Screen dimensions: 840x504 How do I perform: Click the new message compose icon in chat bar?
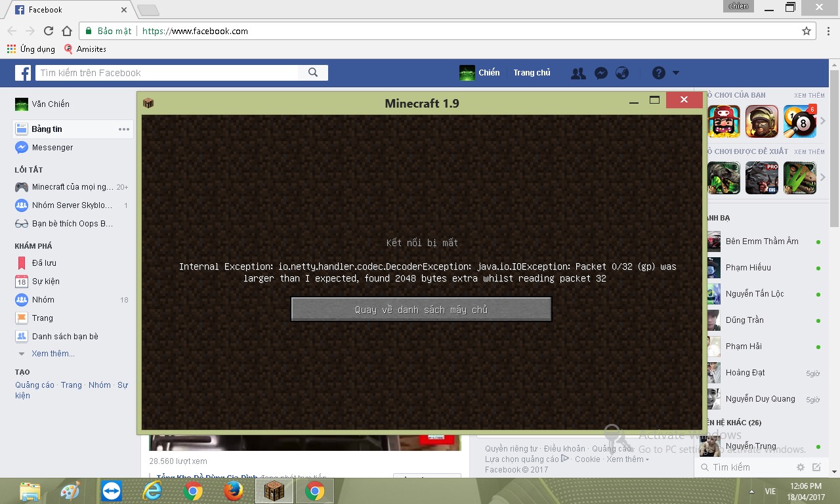pos(816,467)
